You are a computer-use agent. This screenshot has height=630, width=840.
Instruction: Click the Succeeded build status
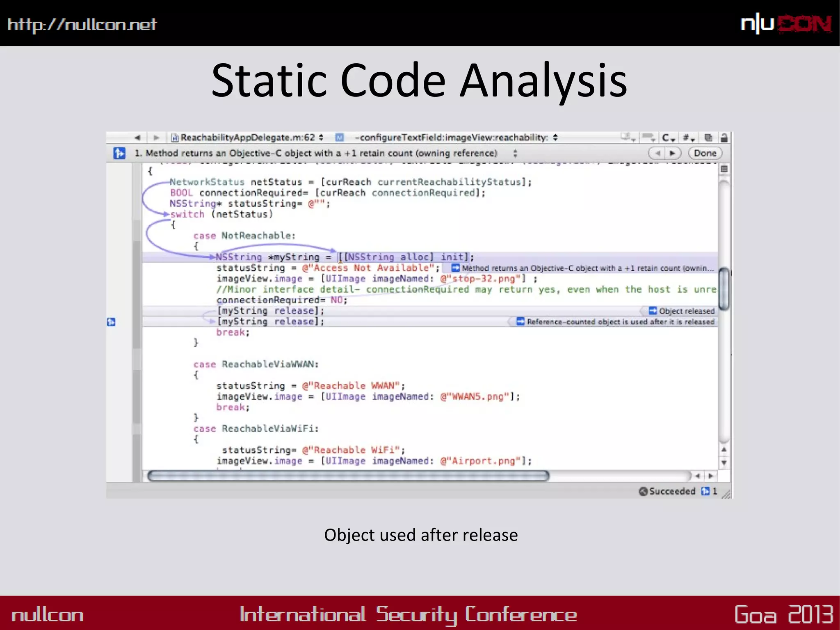pos(667,491)
